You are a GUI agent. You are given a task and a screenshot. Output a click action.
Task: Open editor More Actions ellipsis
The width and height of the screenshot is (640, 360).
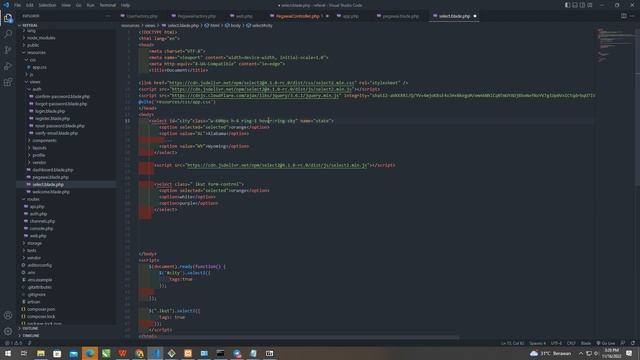point(632,16)
